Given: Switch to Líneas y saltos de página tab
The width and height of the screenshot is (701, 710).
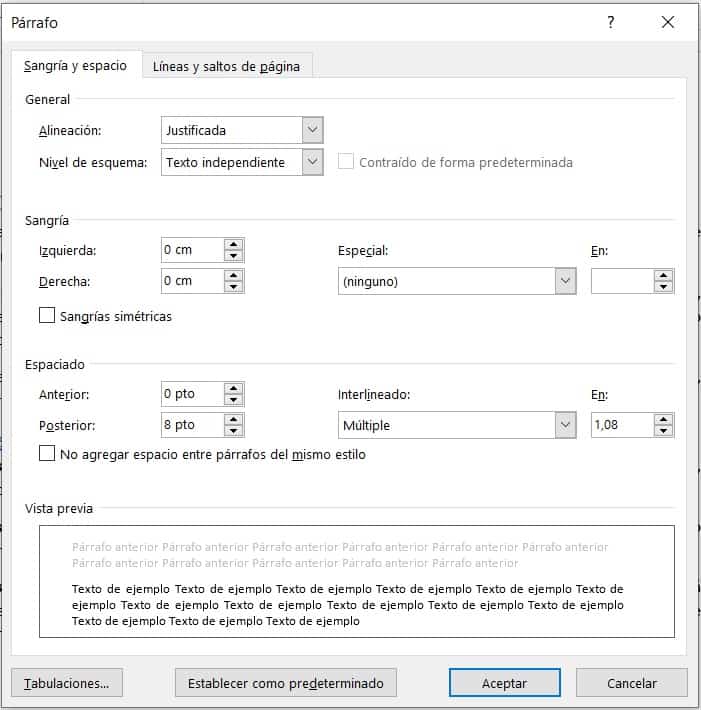Looking at the screenshot, I should click(227, 67).
